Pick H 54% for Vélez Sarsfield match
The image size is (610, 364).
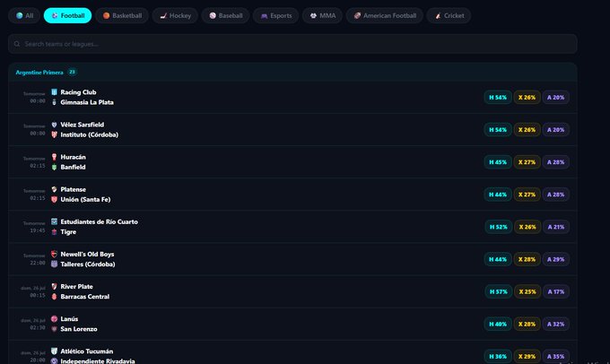pos(498,129)
